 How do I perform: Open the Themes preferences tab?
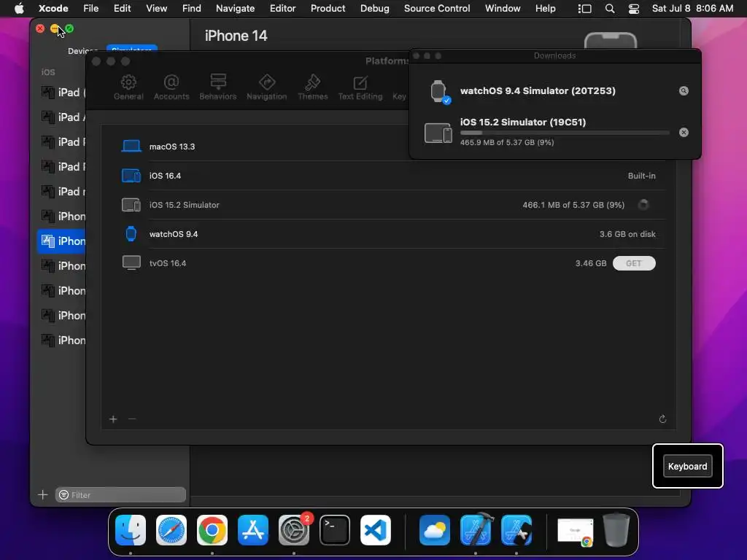312,87
